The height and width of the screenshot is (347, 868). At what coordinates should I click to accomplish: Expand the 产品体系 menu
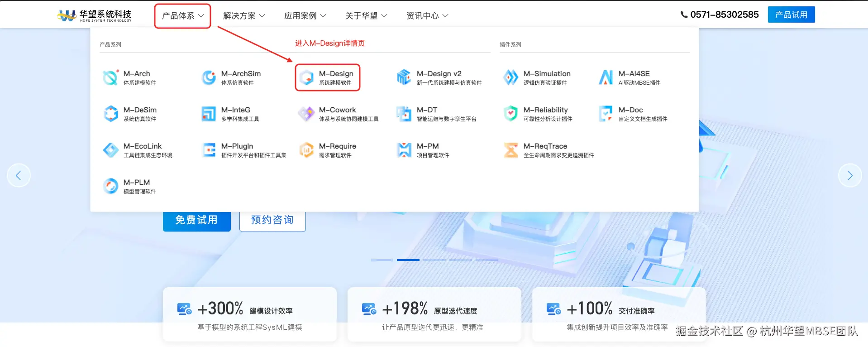point(183,16)
